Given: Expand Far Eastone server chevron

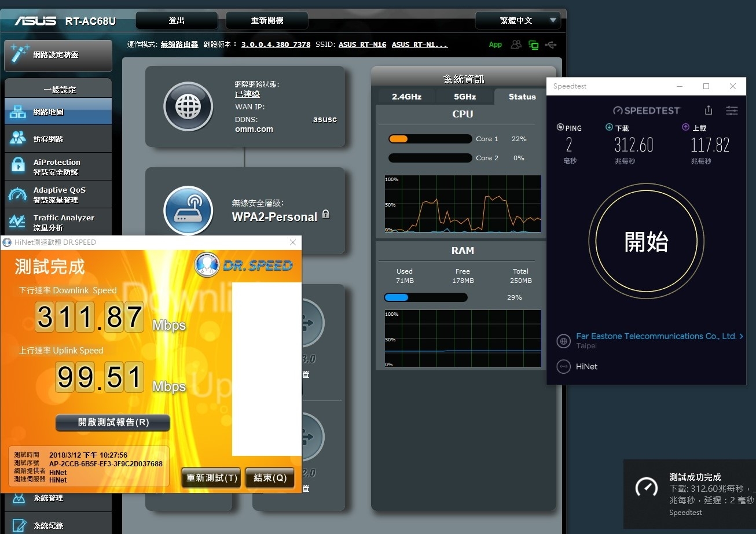Looking at the screenshot, I should tap(741, 336).
